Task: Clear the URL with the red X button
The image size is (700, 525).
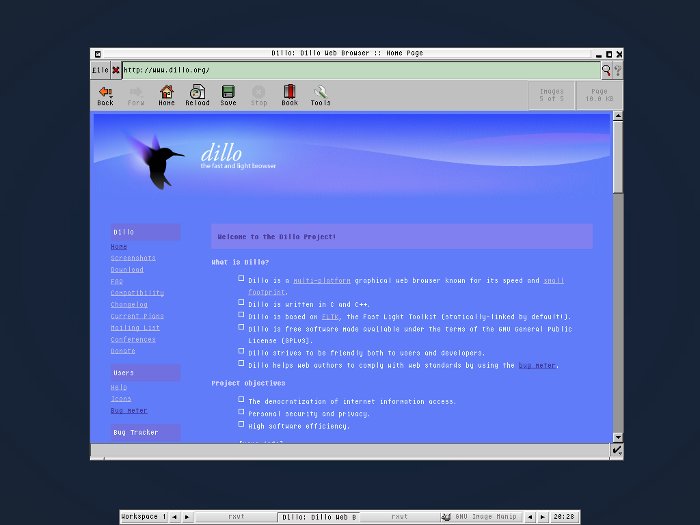Action: tap(116, 70)
